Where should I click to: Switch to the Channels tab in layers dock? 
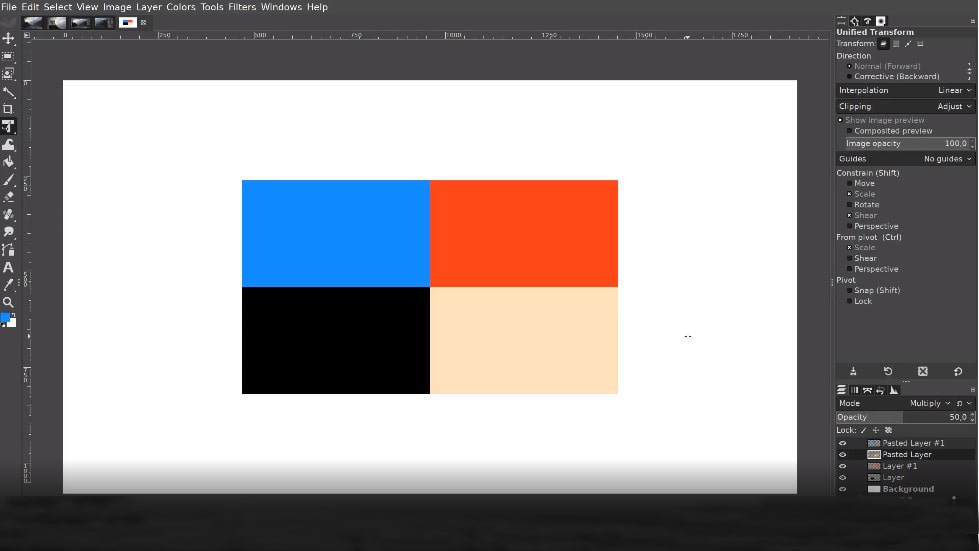click(x=854, y=390)
